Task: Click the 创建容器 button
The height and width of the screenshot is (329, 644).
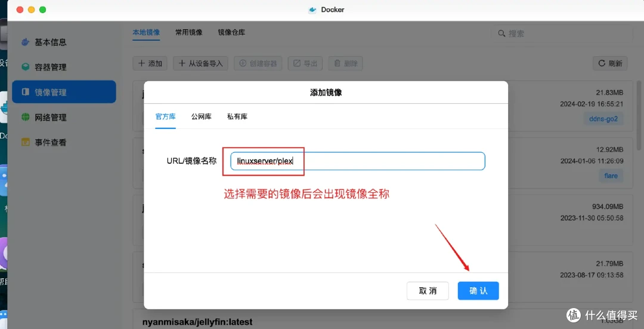Action: [x=258, y=63]
